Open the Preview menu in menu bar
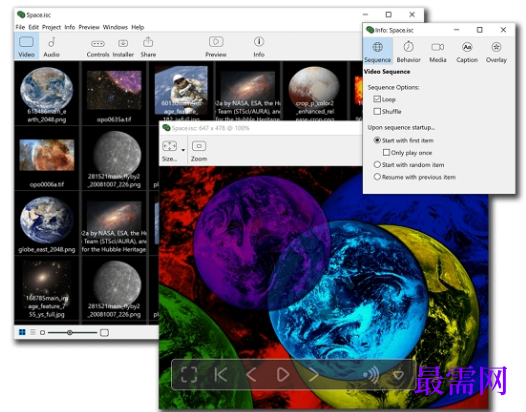The height and width of the screenshot is (412, 526). (x=89, y=27)
